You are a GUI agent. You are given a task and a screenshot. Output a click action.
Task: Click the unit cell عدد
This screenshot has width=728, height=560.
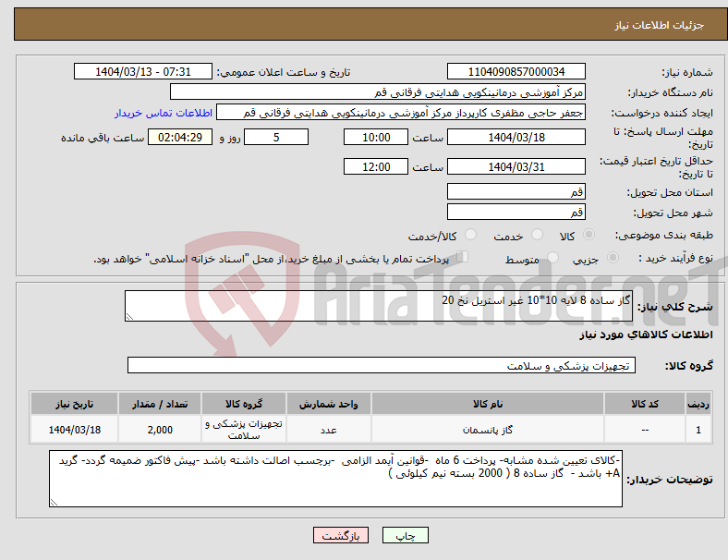(x=329, y=430)
